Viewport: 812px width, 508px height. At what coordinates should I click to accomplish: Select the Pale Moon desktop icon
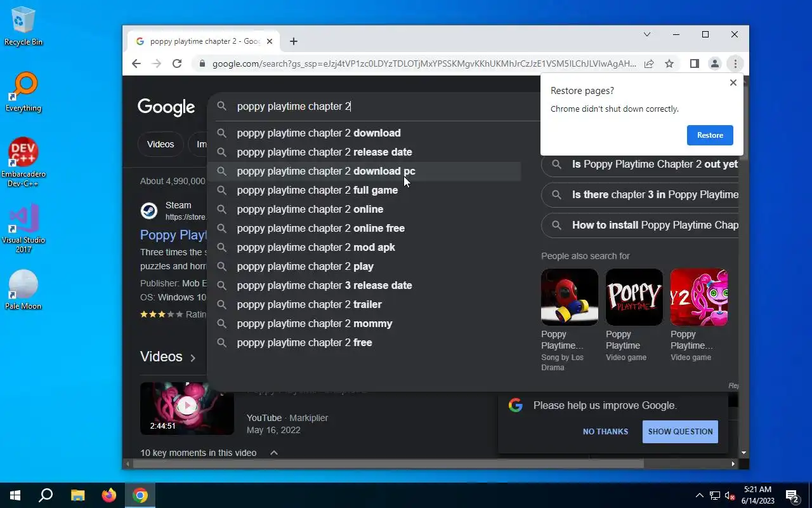[x=23, y=291]
